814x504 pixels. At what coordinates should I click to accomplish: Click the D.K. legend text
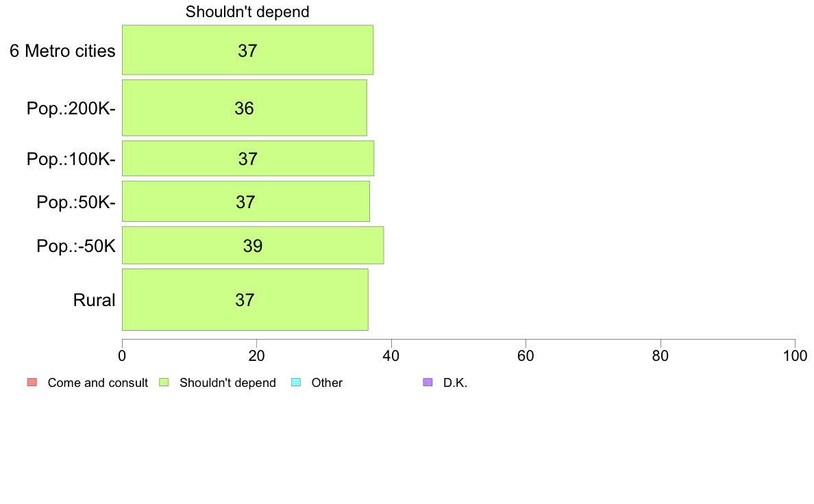click(x=455, y=383)
